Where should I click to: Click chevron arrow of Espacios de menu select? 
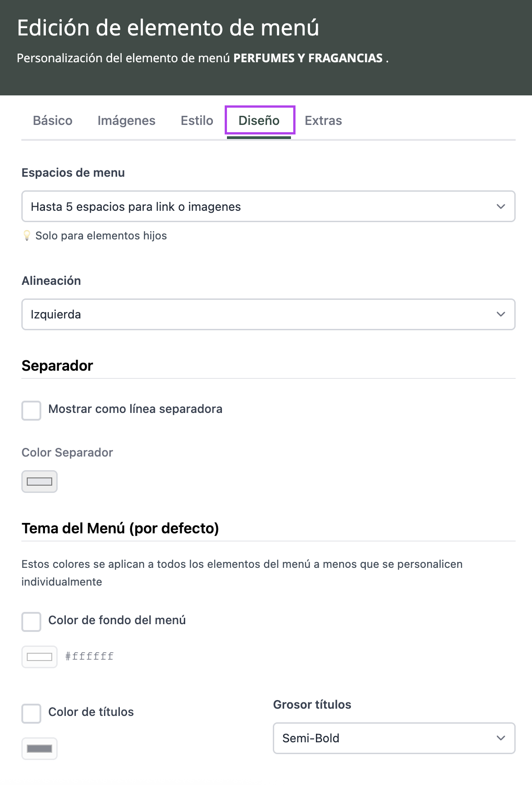point(501,207)
